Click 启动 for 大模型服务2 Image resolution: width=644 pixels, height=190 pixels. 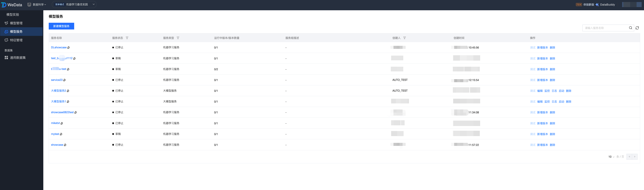tap(561, 91)
